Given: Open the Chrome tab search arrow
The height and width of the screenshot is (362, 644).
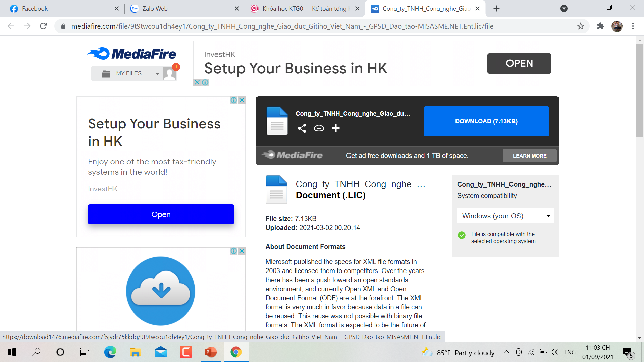Looking at the screenshot, I should [564, 9].
